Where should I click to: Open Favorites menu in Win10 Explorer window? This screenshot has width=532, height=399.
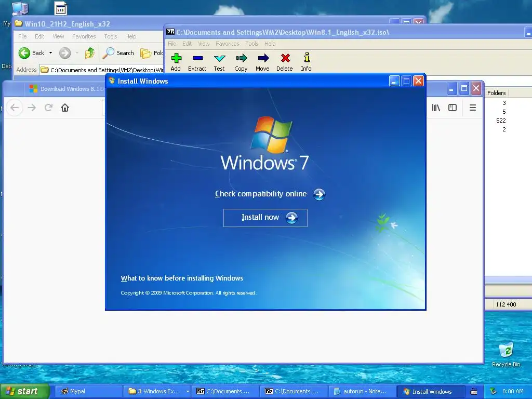(x=84, y=36)
